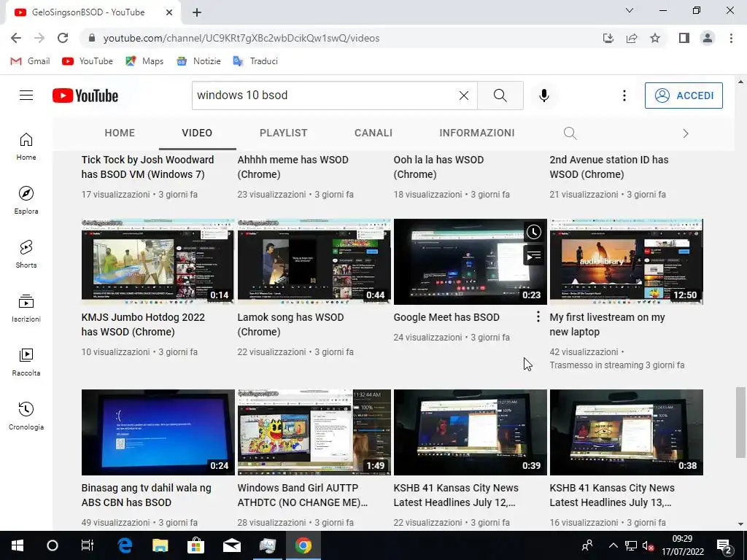Open the INFORMAZIONI tab
The height and width of the screenshot is (560, 747).
pyautogui.click(x=477, y=133)
